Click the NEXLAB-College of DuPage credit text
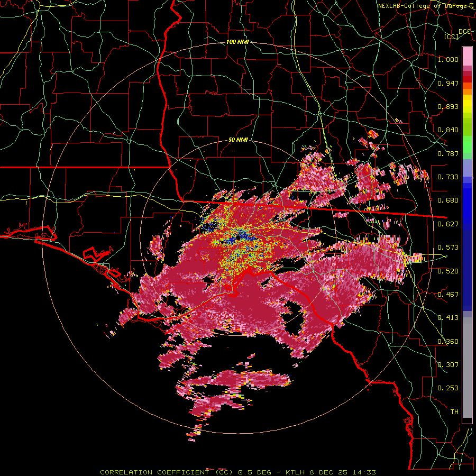The image size is (476, 476). (426, 6)
